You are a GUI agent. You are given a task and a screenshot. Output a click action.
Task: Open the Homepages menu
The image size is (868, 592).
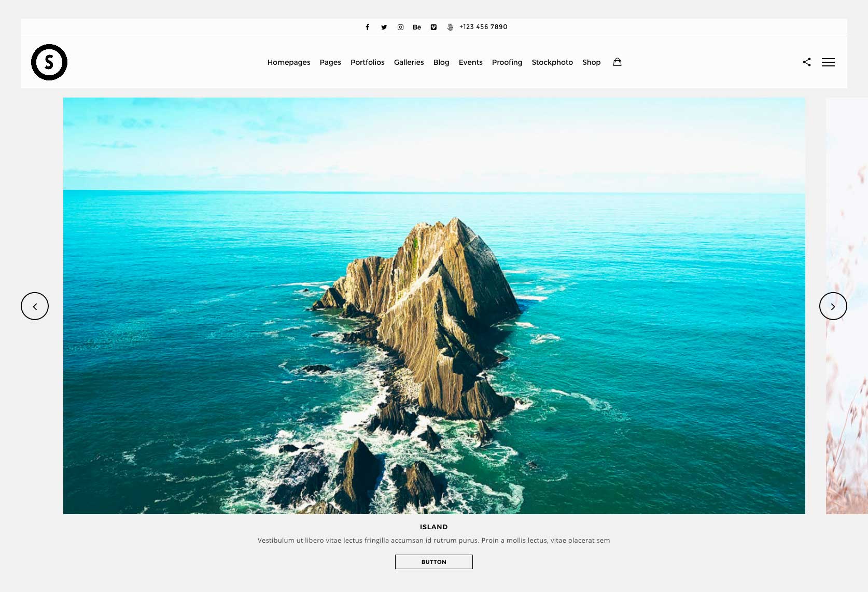[x=289, y=62]
